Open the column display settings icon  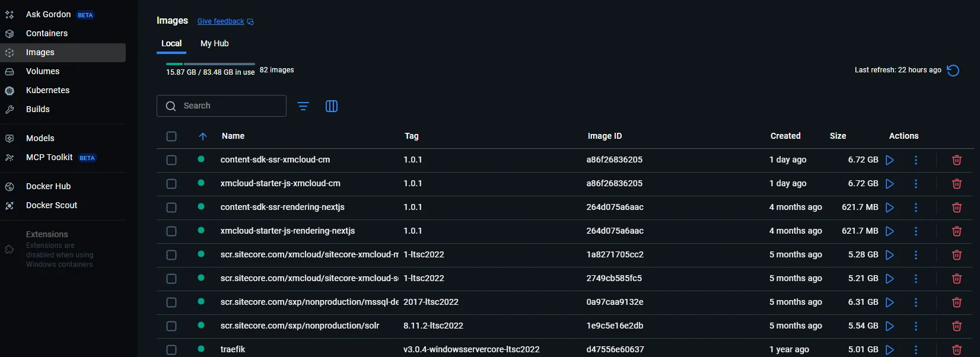(x=332, y=106)
